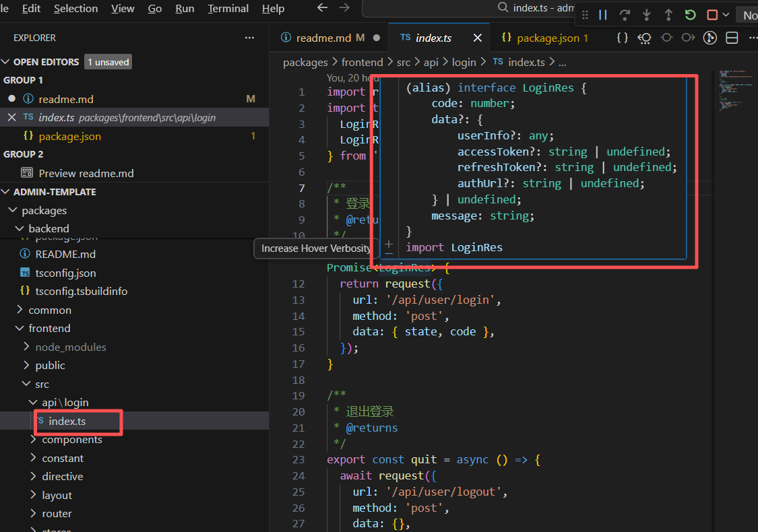Open the Terminal menu
758x532 pixels.
(x=228, y=9)
